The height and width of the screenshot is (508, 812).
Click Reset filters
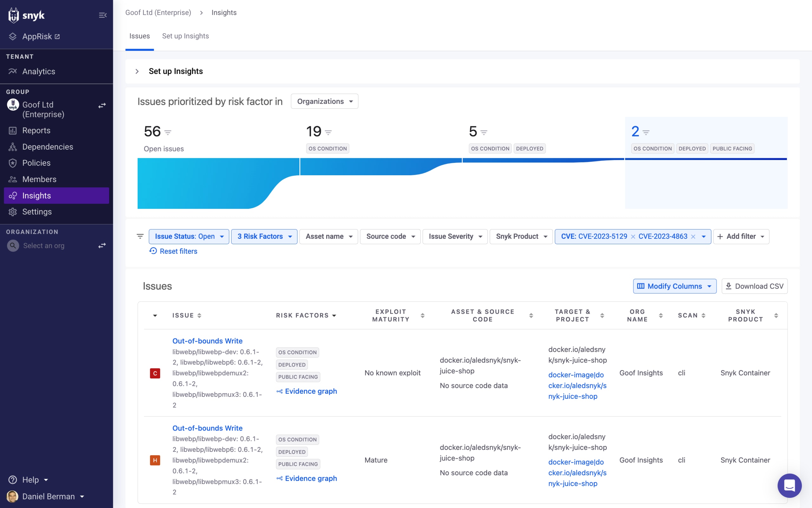pos(174,251)
